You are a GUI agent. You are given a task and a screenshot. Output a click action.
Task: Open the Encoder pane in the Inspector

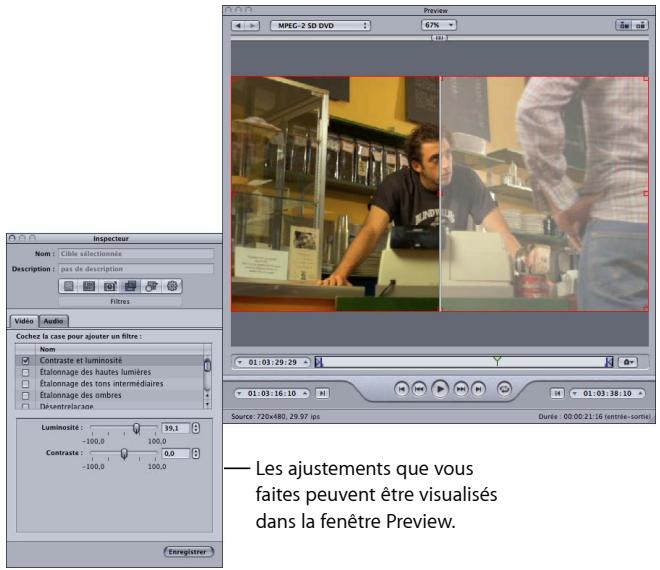coord(89,286)
